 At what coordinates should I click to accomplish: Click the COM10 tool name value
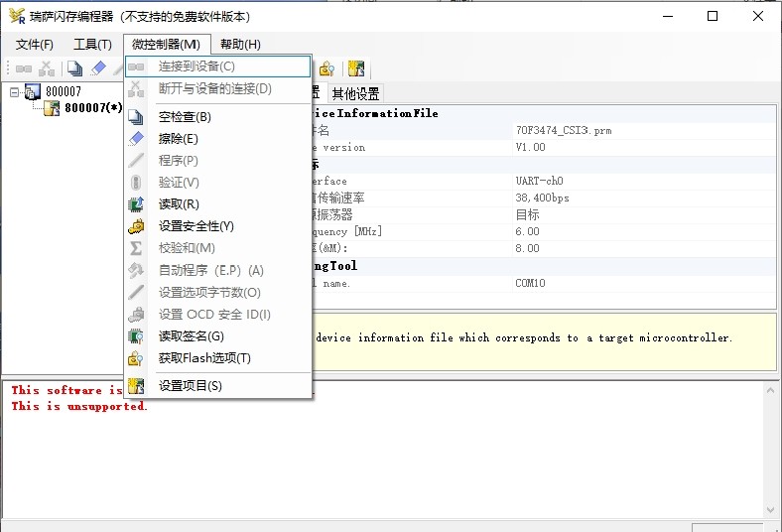click(x=530, y=283)
